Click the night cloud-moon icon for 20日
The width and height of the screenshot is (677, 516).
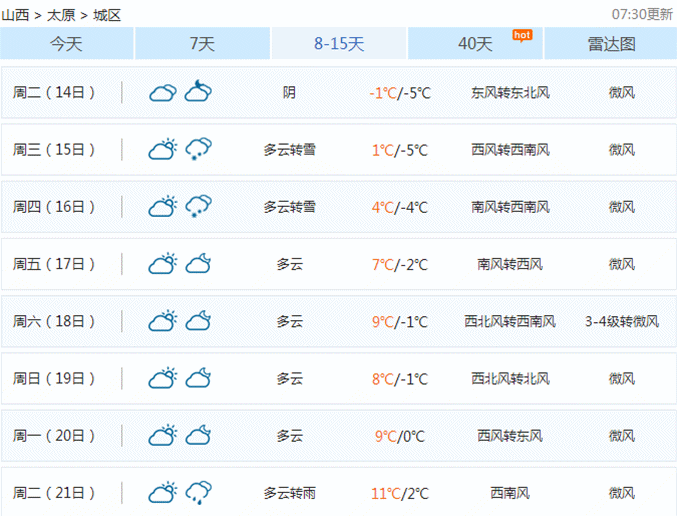click(198, 435)
